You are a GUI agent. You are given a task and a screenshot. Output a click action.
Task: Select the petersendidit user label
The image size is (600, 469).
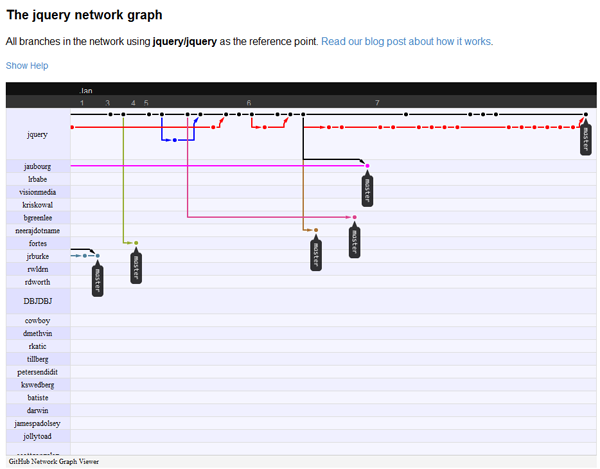(38, 372)
